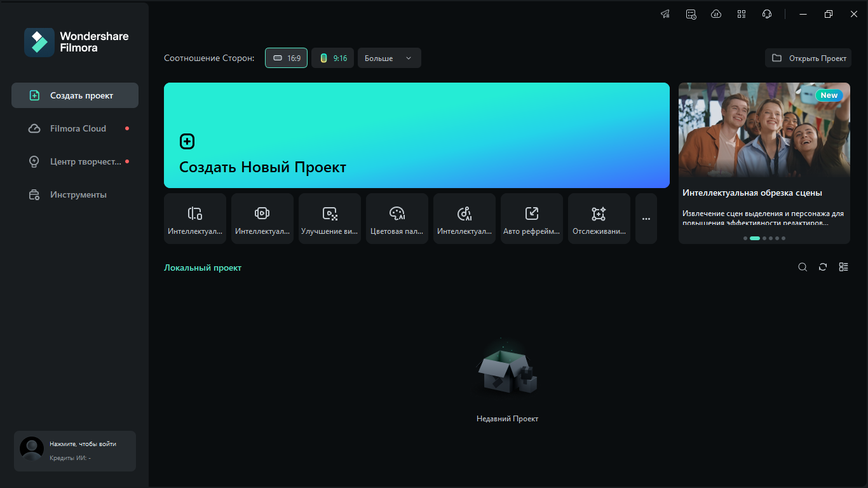The image size is (868, 488).
Task: Click the grid apps icon in title bar
Action: [x=742, y=14]
